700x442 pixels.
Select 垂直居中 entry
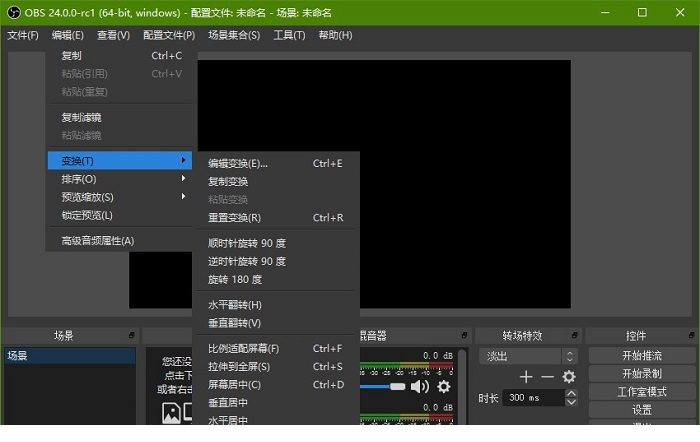pyautogui.click(x=276, y=403)
